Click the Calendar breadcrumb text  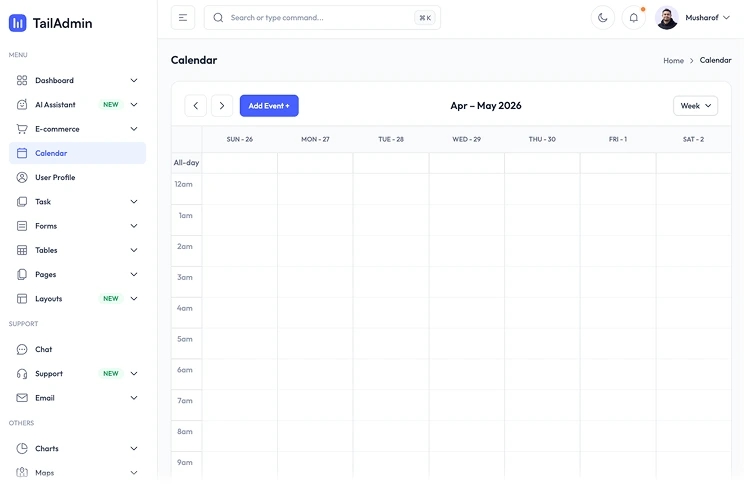[715, 60]
